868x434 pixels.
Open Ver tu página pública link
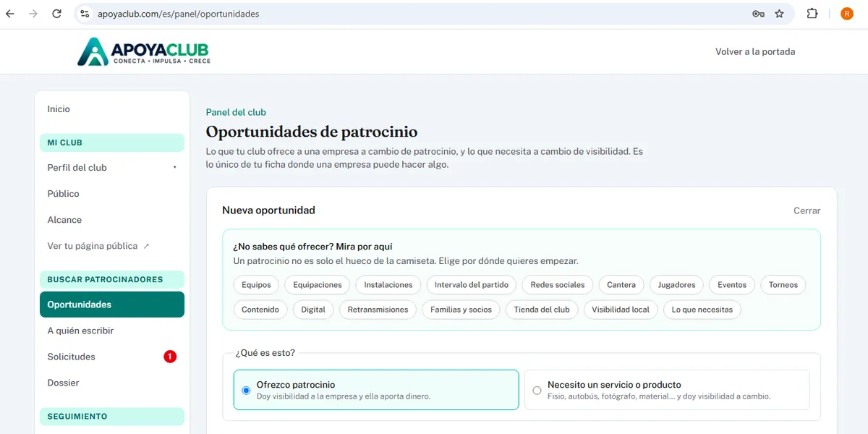coord(112,246)
